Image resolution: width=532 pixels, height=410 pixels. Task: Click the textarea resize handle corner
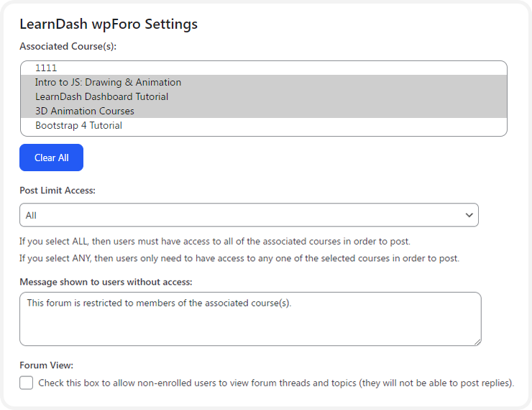click(477, 342)
